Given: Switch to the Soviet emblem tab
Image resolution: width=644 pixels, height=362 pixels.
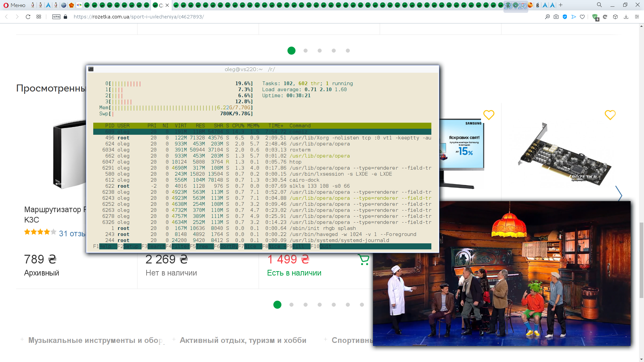Looking at the screenshot, I should 71,5.
